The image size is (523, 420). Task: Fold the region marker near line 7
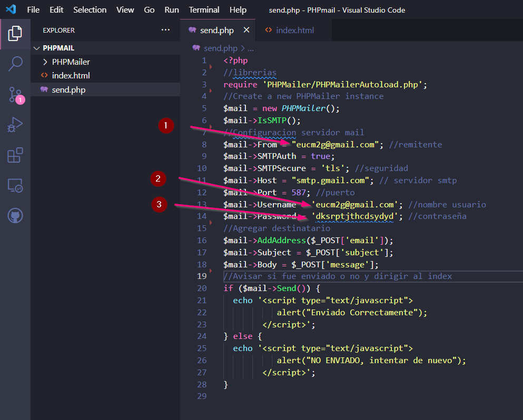(x=211, y=127)
